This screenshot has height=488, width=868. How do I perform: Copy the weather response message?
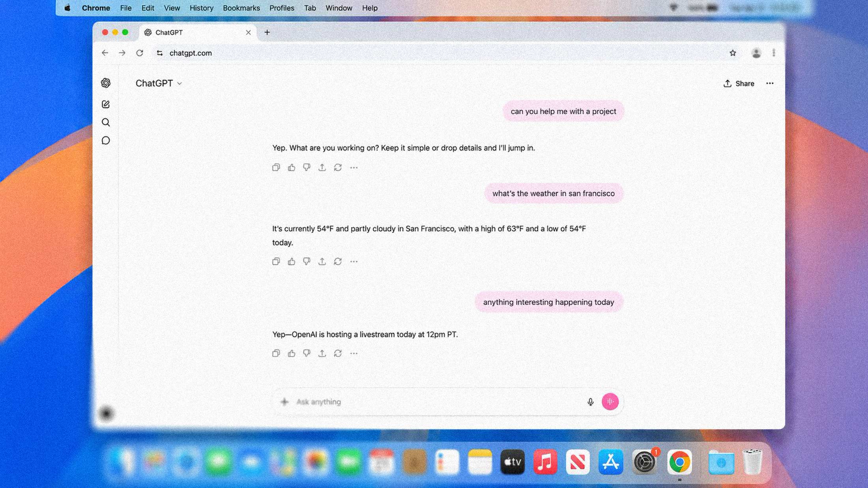[276, 261]
